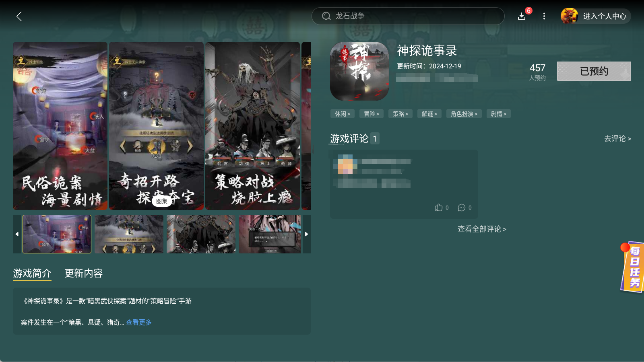Click 查看更多 to expand game description
The image size is (644, 362).
coord(138,322)
